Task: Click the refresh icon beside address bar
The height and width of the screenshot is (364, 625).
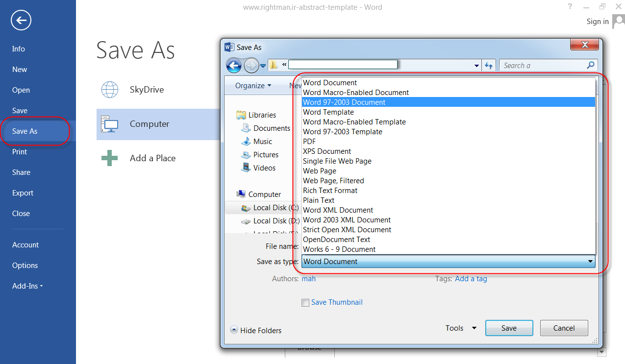Action: point(489,66)
